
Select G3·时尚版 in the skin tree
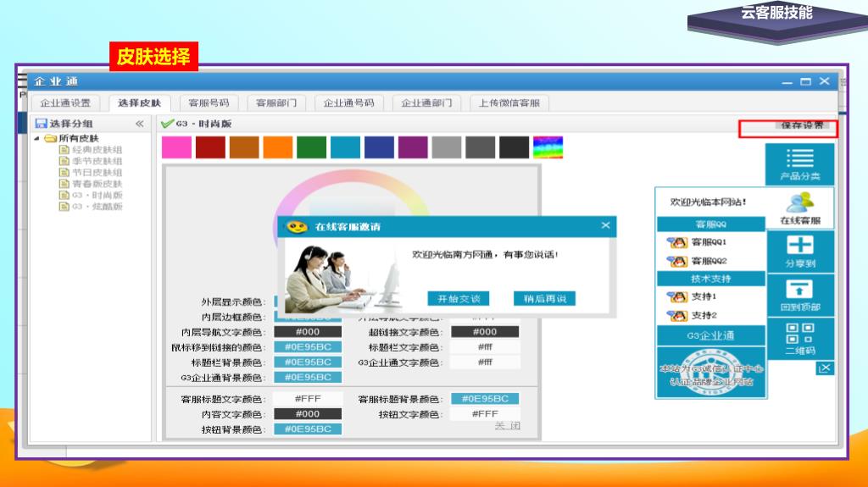click(x=97, y=195)
